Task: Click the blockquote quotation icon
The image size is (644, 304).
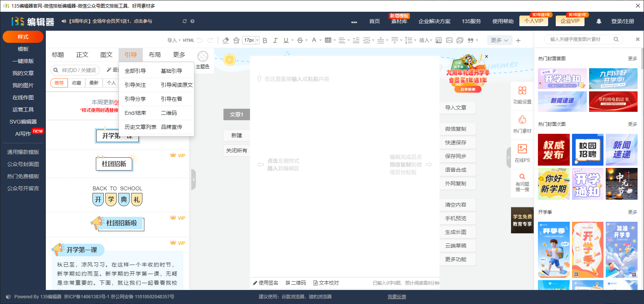Action: click(470, 40)
